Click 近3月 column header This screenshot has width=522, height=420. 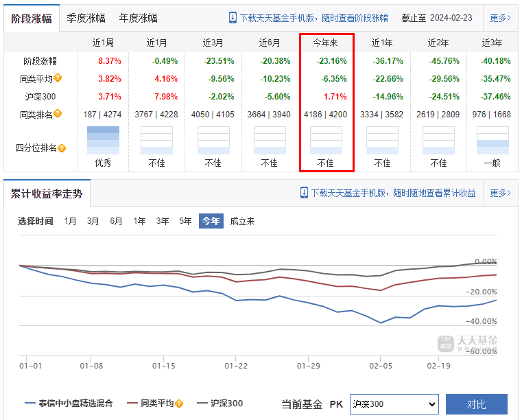tap(213, 43)
